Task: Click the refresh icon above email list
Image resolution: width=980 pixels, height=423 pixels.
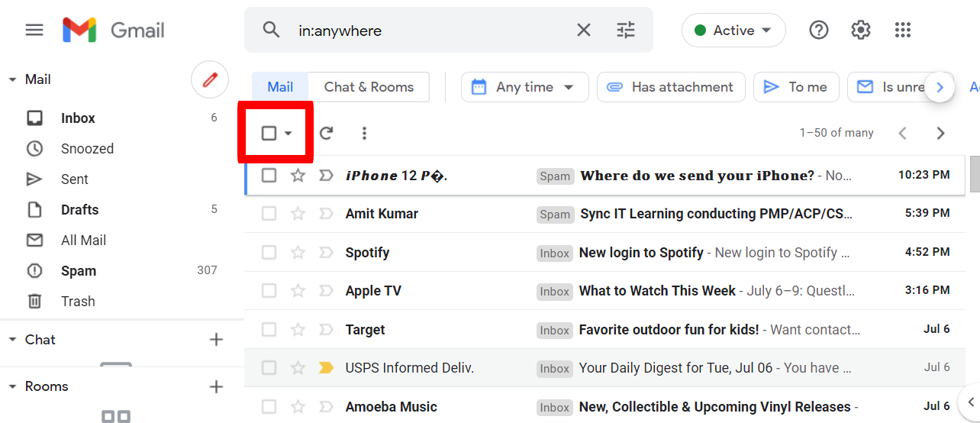Action: [326, 133]
